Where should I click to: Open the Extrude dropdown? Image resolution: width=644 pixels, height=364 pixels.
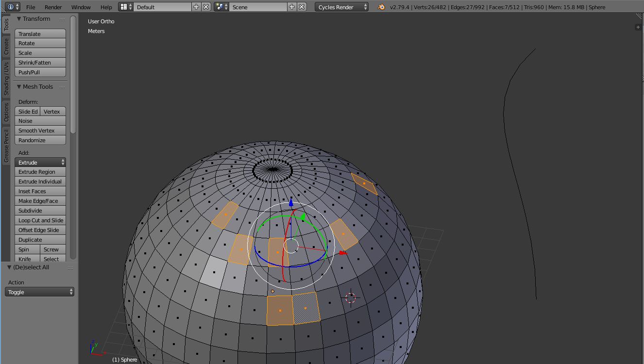click(x=40, y=162)
